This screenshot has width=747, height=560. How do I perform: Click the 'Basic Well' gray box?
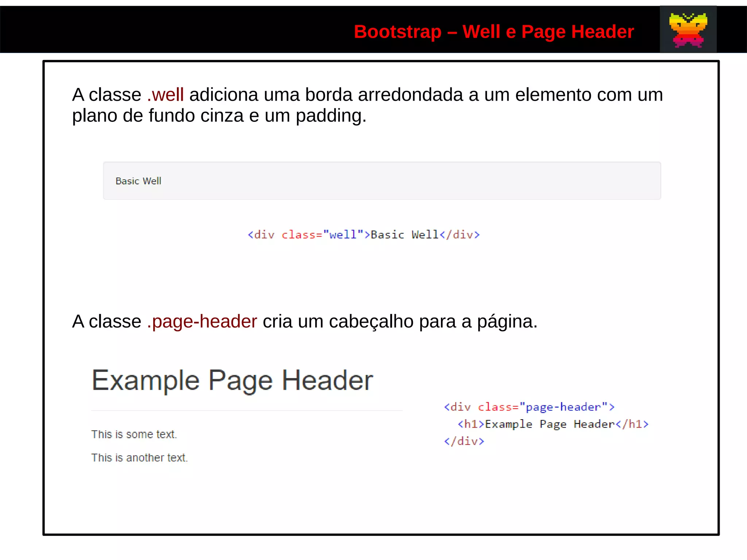[x=382, y=180]
